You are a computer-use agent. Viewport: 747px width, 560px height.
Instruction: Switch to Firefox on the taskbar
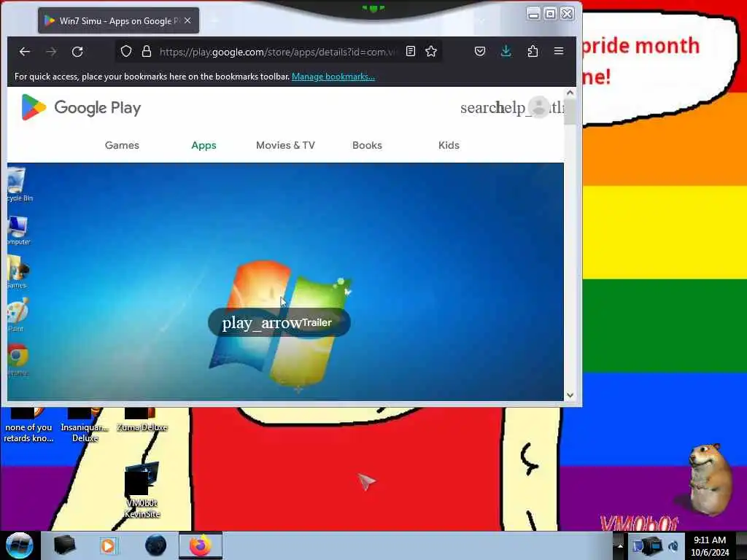(x=201, y=545)
